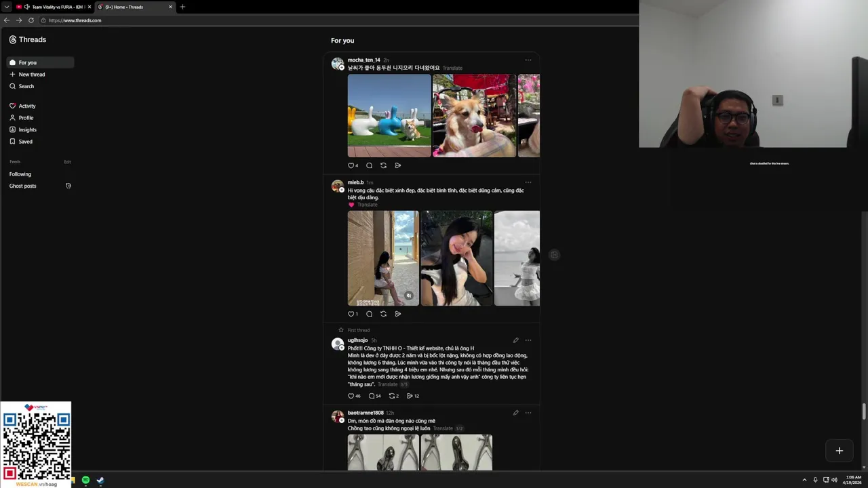Translate mieb.b's post
The width and height of the screenshot is (868, 488).
pyautogui.click(x=368, y=205)
